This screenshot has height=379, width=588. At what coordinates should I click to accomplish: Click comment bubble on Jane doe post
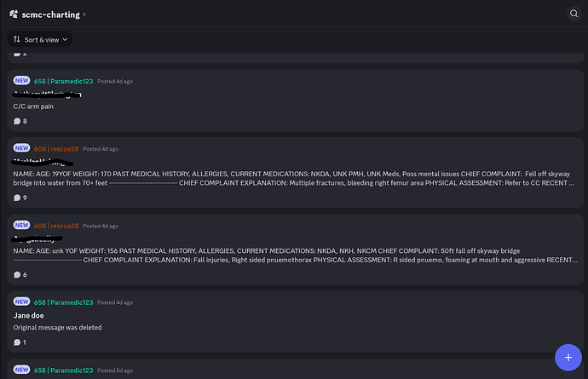tap(17, 342)
